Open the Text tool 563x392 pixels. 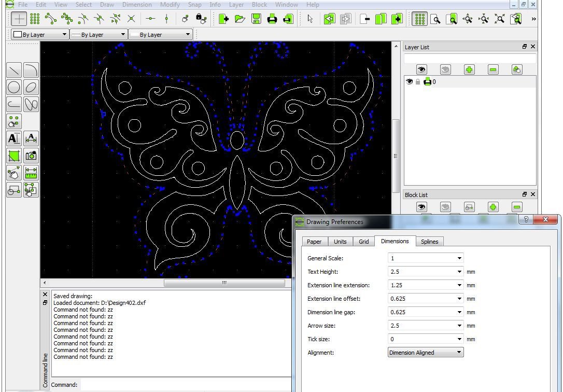point(13,138)
